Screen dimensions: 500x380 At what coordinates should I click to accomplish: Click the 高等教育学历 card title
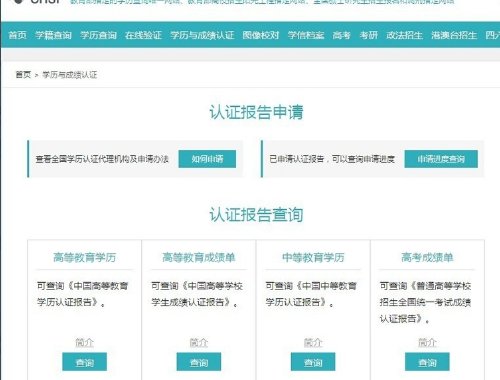pos(85,257)
